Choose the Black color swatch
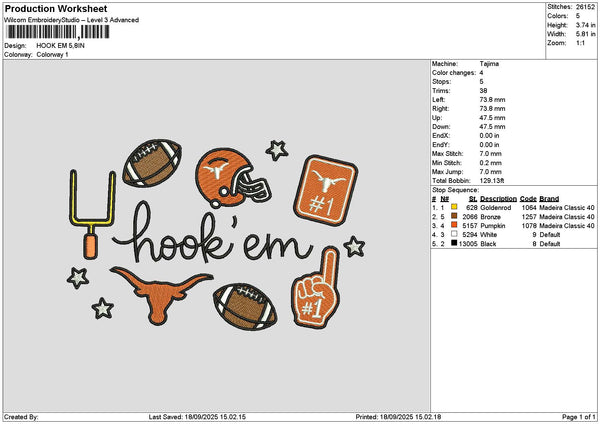The image size is (600, 424). [x=454, y=243]
